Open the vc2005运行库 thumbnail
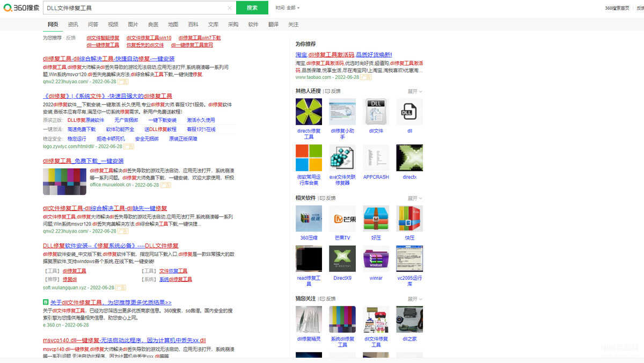This screenshot has height=363, width=644. pos(409,259)
